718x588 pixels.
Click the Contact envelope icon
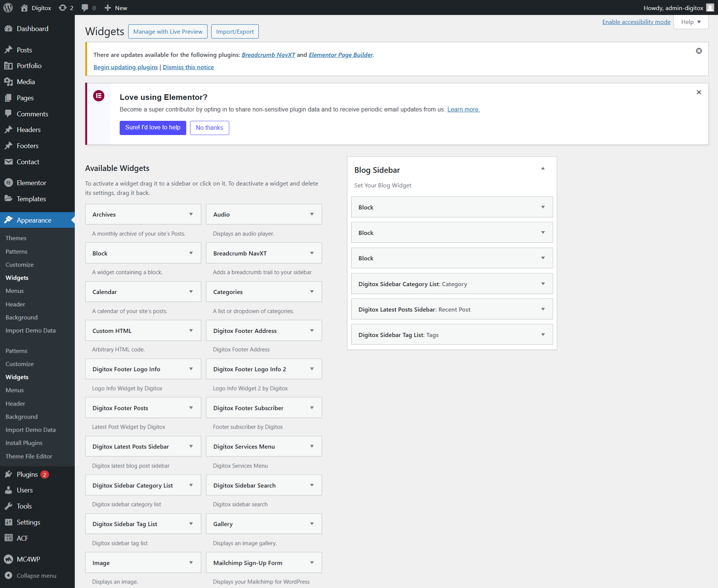(9, 162)
